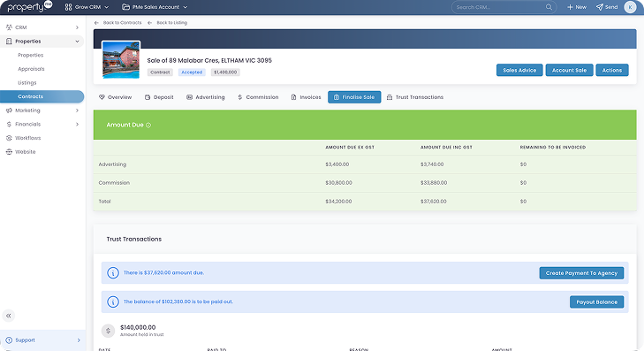Click the property photo thumbnail
This screenshot has width=644, height=351.
click(121, 59)
